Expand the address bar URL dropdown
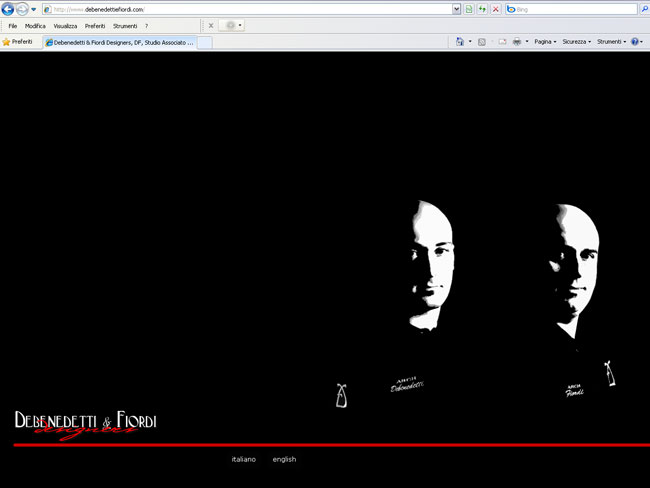The height and width of the screenshot is (488, 650). point(456,9)
